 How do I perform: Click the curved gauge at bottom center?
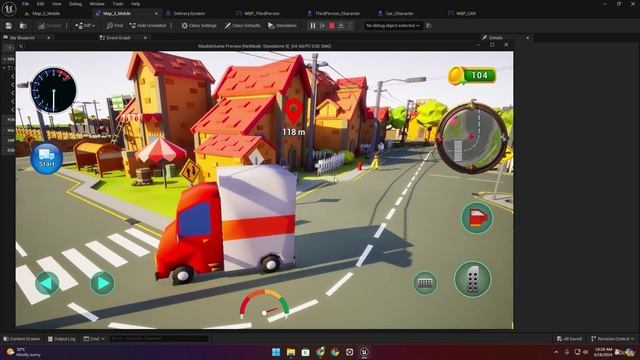(264, 304)
